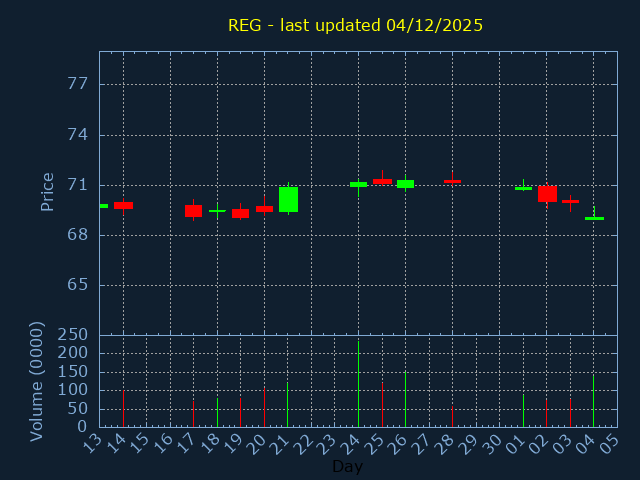This screenshot has width=640, height=480.
Task: Select the red candlestick on day 17
Action: 193,211
